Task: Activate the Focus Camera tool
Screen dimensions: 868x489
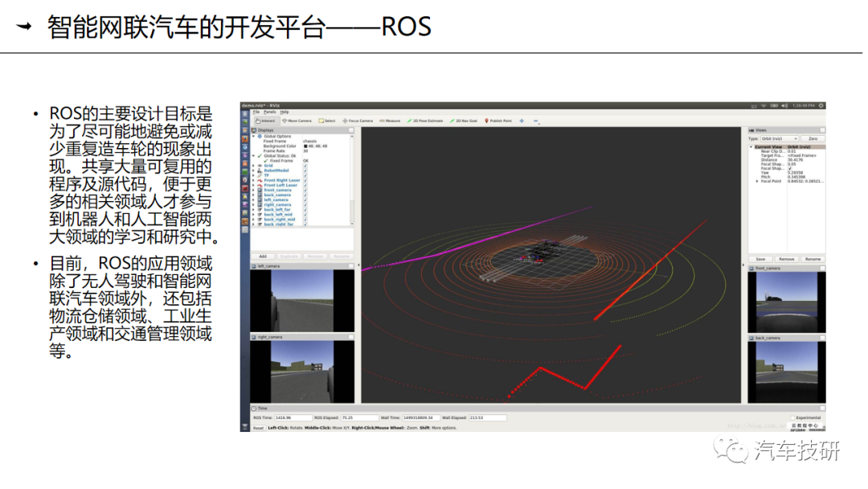Action: pyautogui.click(x=358, y=121)
